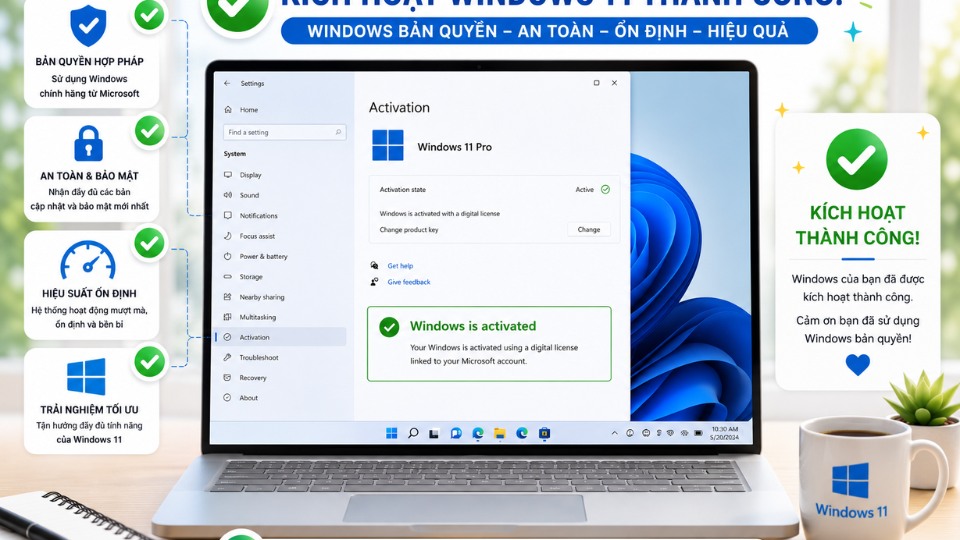Open the Display settings icon
The width and height of the screenshot is (960, 540).
tap(228, 174)
